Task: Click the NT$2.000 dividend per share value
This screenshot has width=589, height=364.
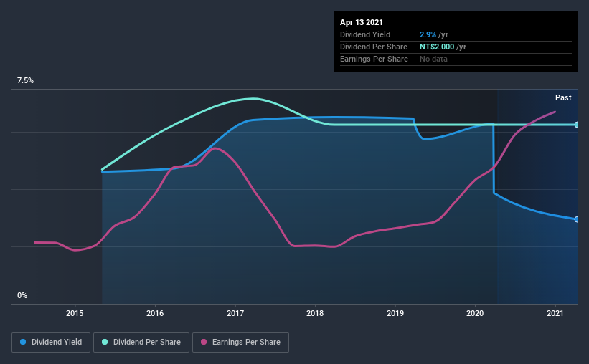Action: pos(437,47)
